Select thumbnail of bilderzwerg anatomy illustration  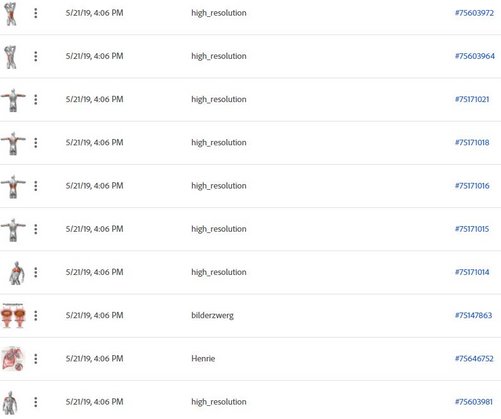coord(13,315)
